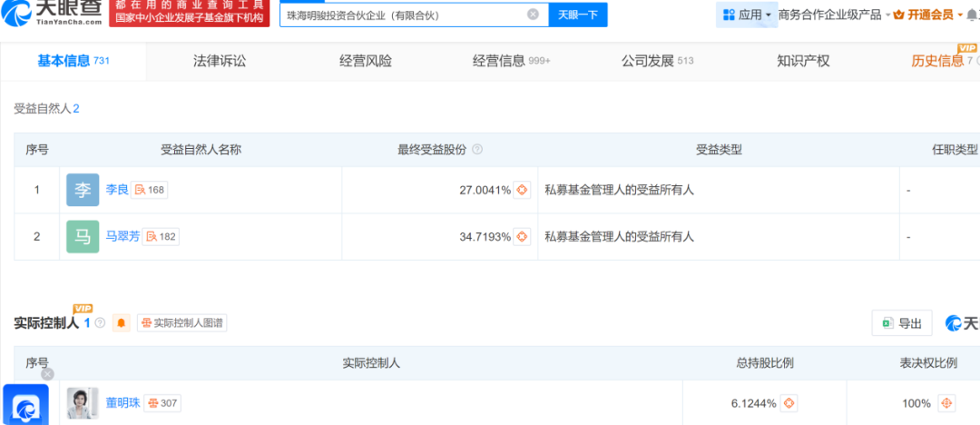Open the 实际控制人图谱 chart
The height and width of the screenshot is (425, 980).
click(x=181, y=322)
